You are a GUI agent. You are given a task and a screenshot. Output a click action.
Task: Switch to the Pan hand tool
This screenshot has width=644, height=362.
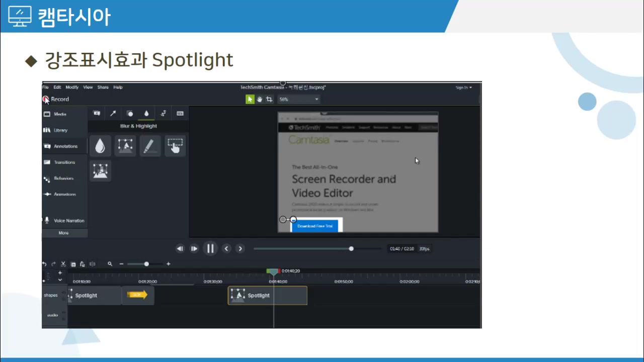click(260, 100)
